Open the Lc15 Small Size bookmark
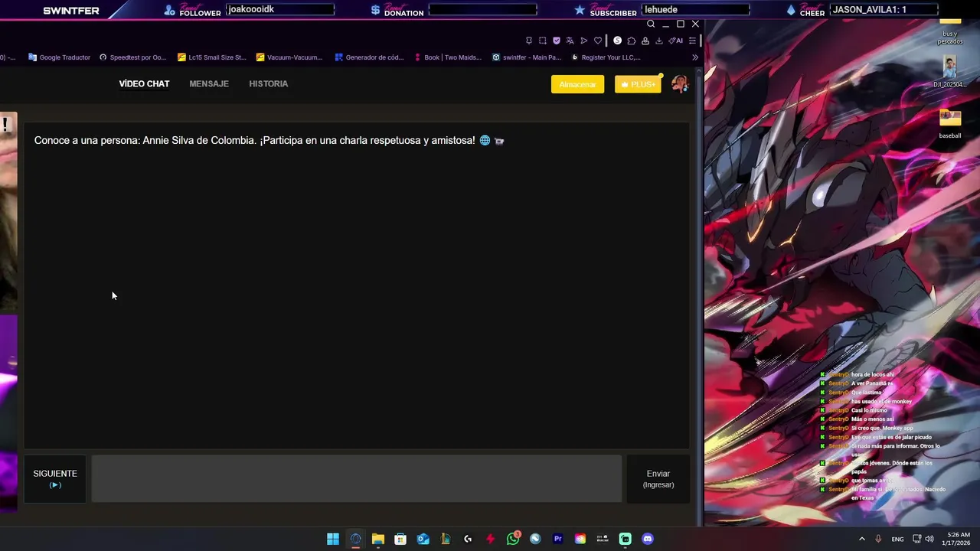Viewport: 980px width, 551px height. click(x=212, y=57)
